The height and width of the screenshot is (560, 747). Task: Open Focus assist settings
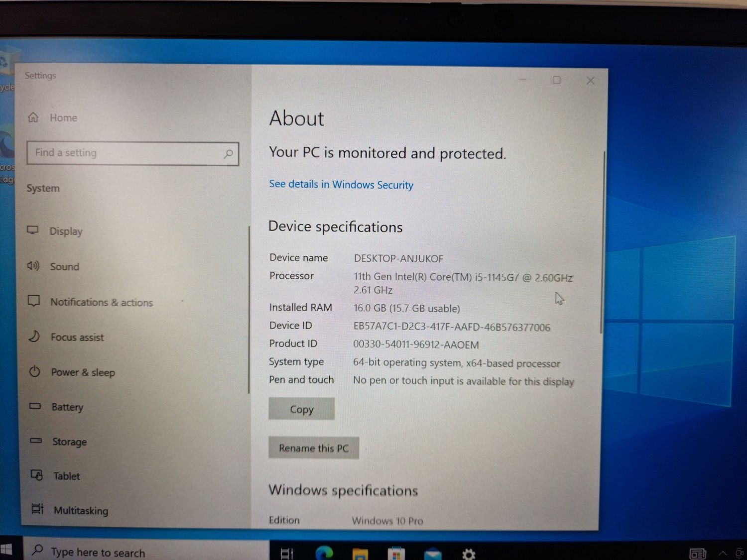coord(65,337)
